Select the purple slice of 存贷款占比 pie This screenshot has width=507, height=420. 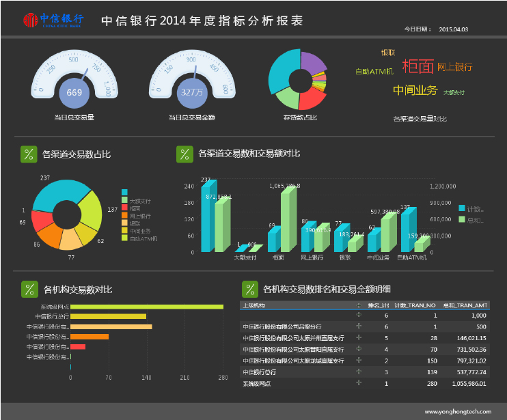point(313,63)
